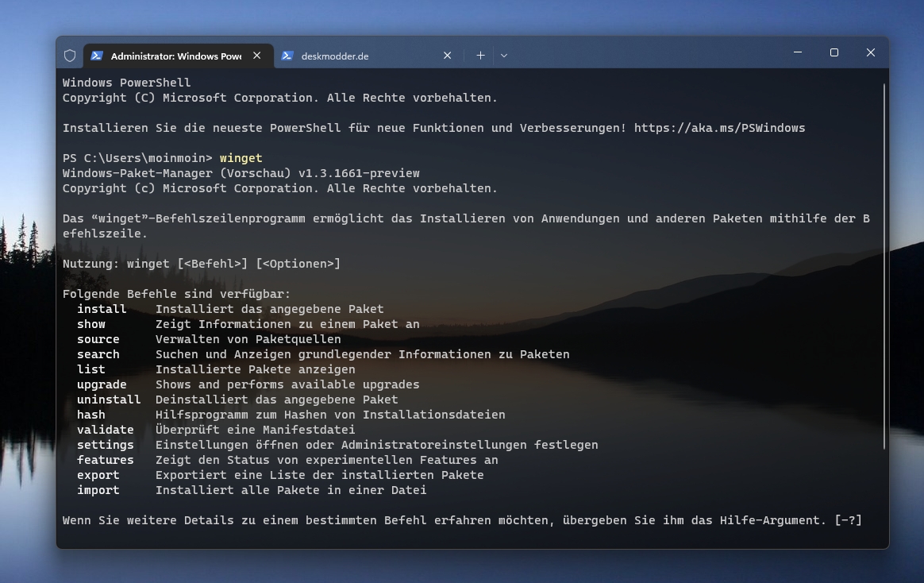The height and width of the screenshot is (583, 924).
Task: Click the 'settings' command in list
Action: [105, 445]
